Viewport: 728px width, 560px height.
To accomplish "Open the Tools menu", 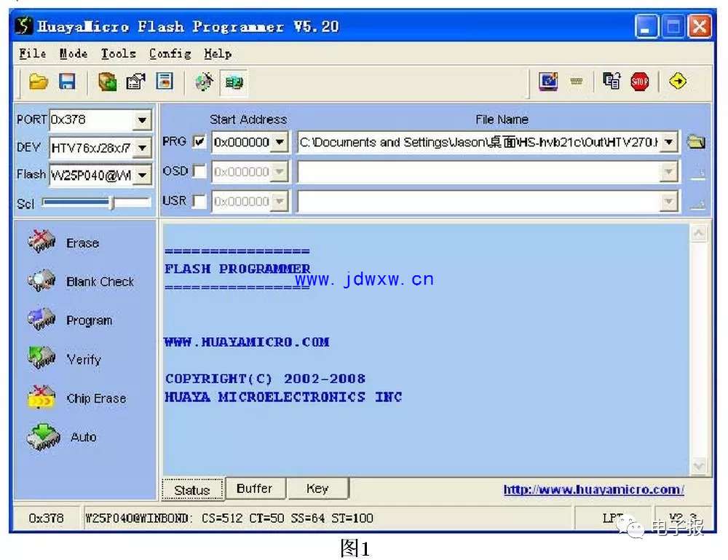I will click(x=118, y=54).
